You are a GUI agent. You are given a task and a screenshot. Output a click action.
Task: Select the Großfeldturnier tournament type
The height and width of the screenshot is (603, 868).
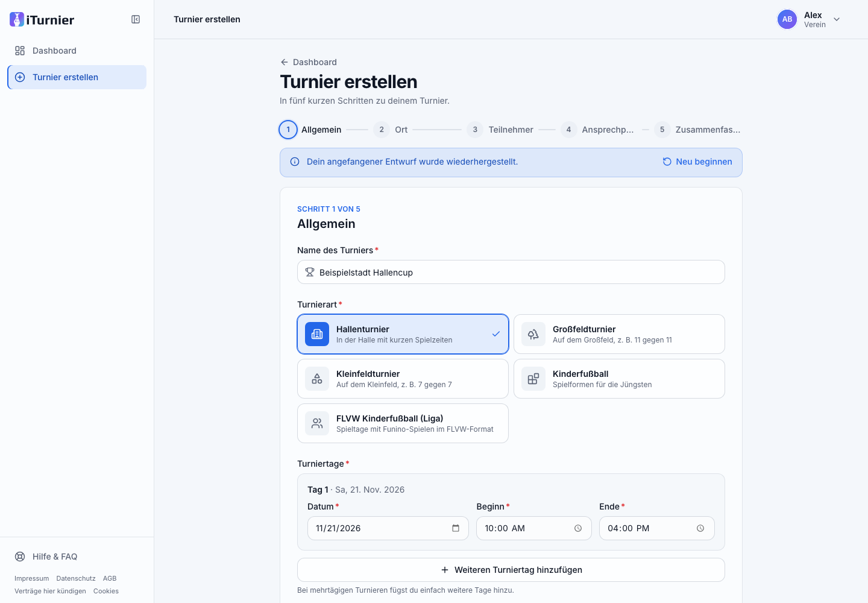619,334
